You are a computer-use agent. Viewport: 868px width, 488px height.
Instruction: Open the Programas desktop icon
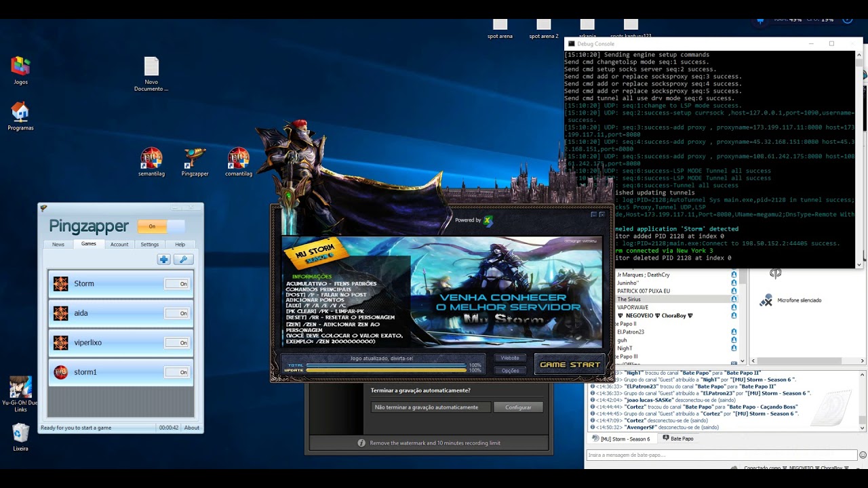(x=20, y=116)
